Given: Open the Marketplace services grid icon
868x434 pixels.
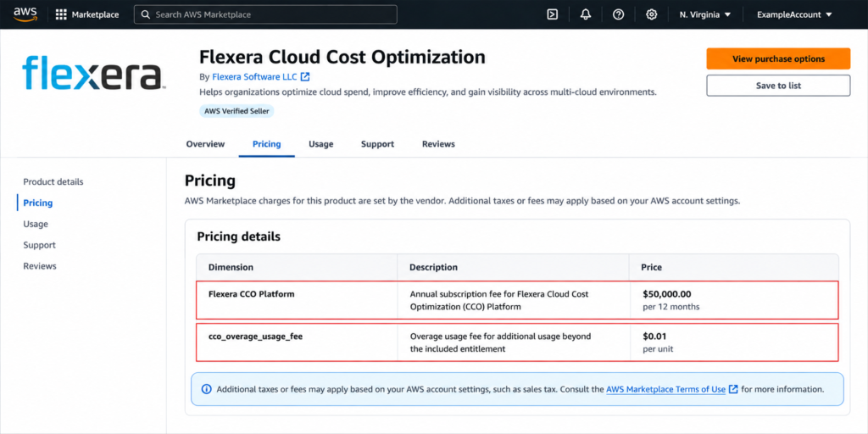Looking at the screenshot, I should pyautogui.click(x=61, y=14).
